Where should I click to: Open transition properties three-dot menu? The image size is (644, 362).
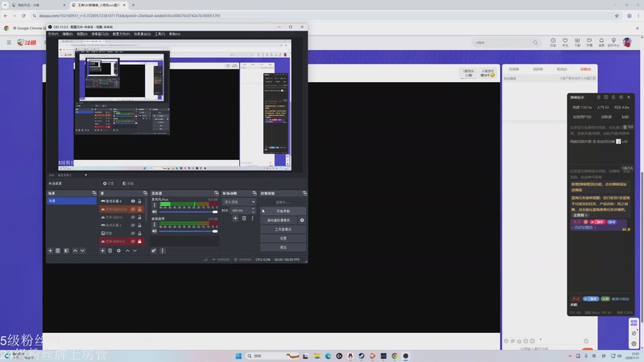coord(252,218)
